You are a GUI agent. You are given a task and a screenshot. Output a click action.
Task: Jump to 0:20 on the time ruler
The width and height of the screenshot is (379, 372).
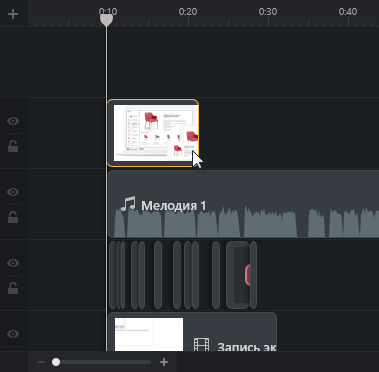[x=188, y=12]
